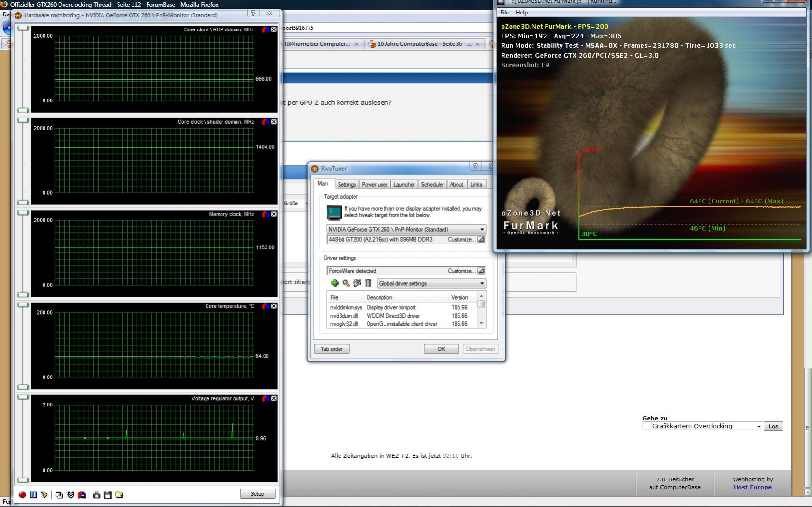Click down arrow of driver file list scrollbar

pos(481,324)
